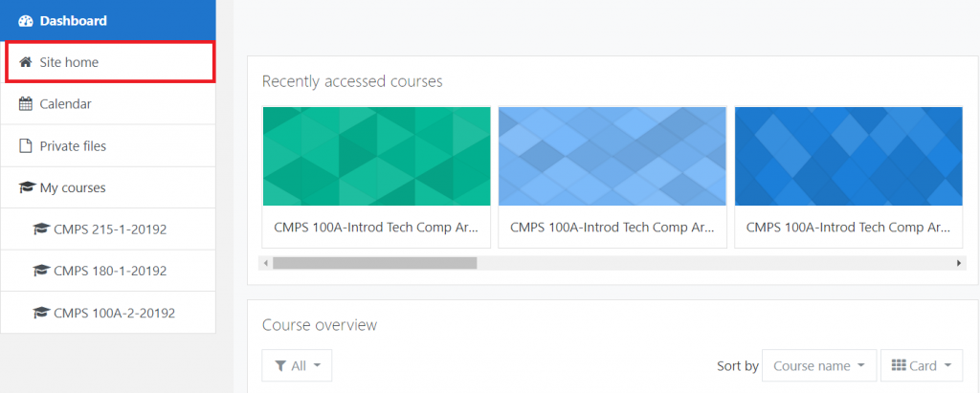Click graduation cap icon beside CMPS 100A-2-20192
This screenshot has height=393, width=980.
click(x=40, y=313)
